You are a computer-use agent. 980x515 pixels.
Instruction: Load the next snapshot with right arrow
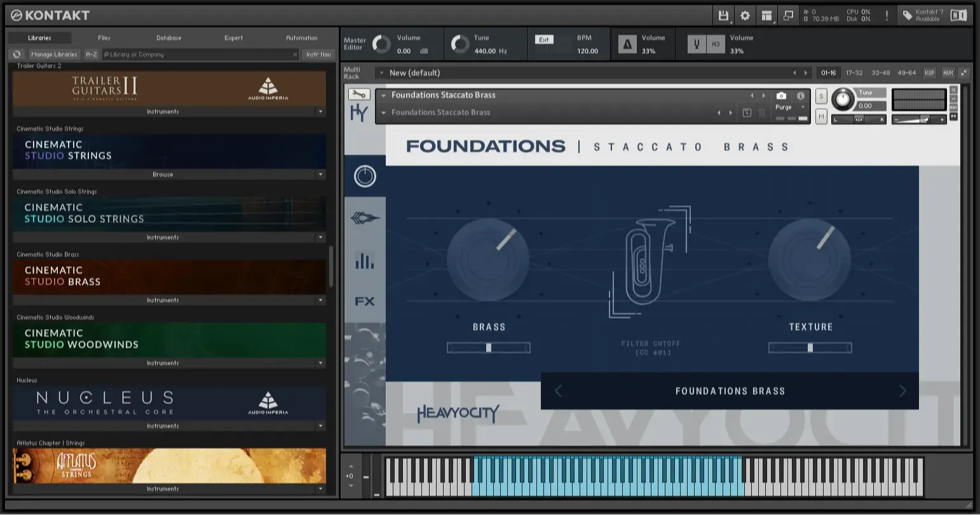[x=730, y=113]
